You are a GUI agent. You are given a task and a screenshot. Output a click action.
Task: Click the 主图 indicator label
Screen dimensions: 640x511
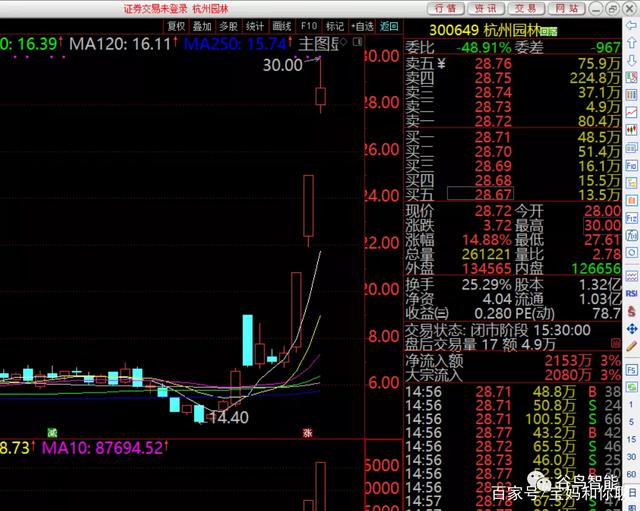click(x=318, y=44)
